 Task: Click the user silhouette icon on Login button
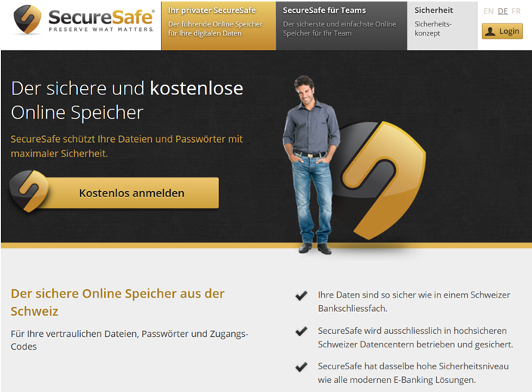490,32
